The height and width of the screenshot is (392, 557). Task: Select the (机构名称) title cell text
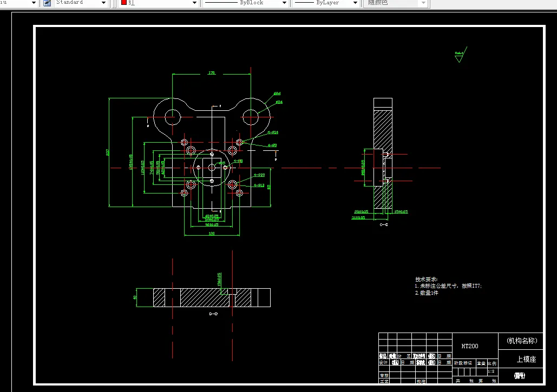[x=522, y=341]
